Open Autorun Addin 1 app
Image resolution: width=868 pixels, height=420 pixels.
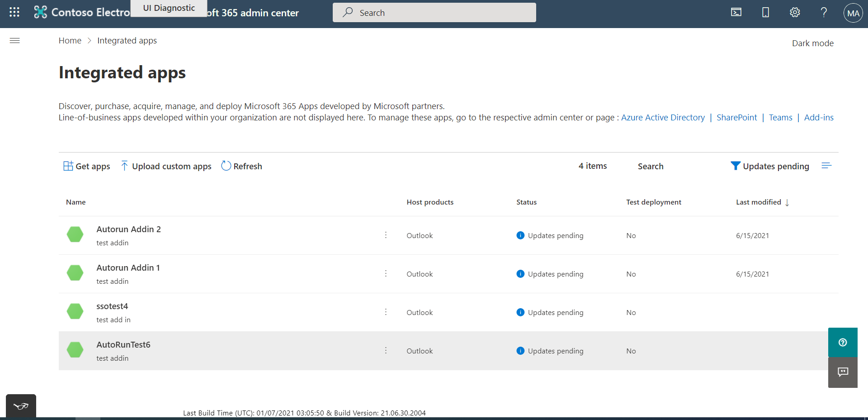[x=128, y=268]
